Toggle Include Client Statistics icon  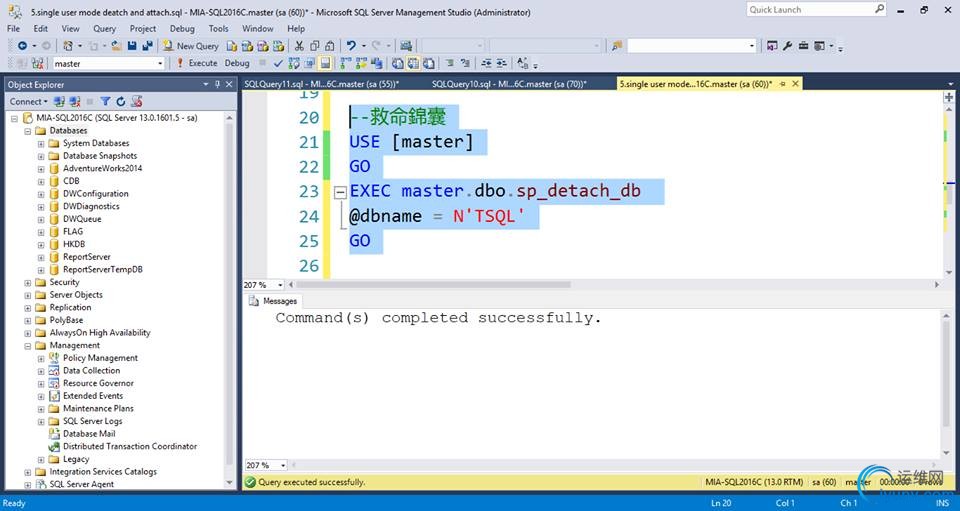[377, 63]
